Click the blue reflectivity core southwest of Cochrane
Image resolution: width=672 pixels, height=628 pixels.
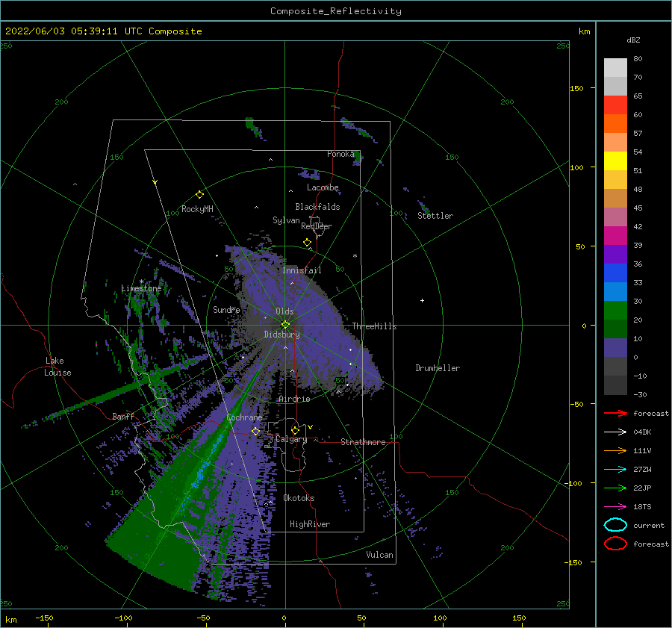click(x=201, y=475)
